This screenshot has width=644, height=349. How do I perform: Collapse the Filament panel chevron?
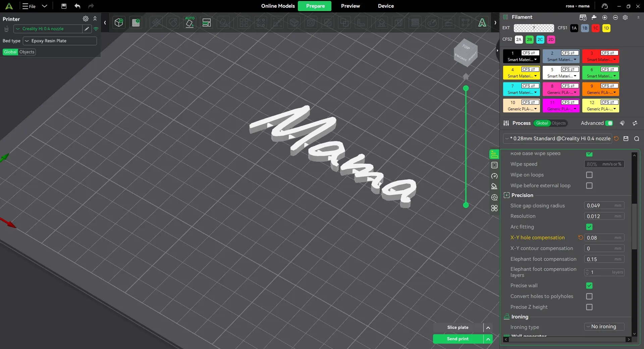tap(638, 17)
